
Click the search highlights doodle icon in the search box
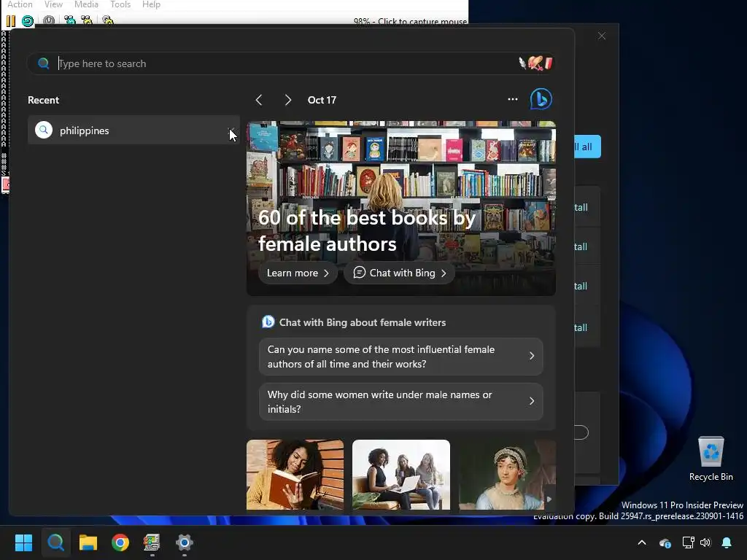pos(536,63)
